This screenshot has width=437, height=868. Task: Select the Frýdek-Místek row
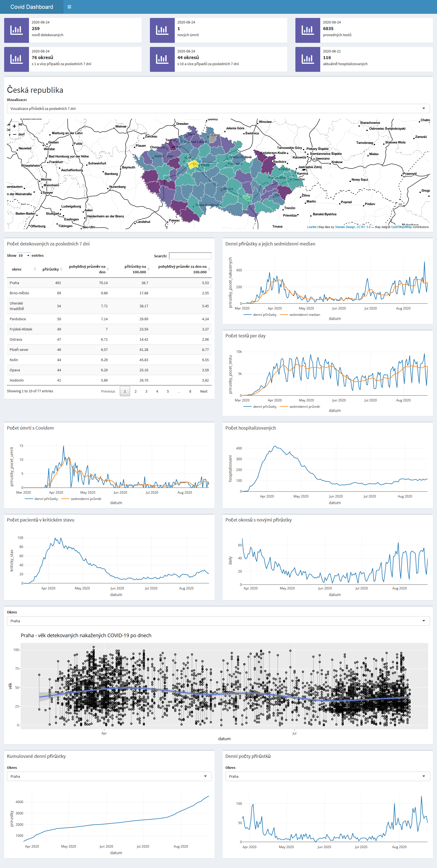click(x=109, y=329)
